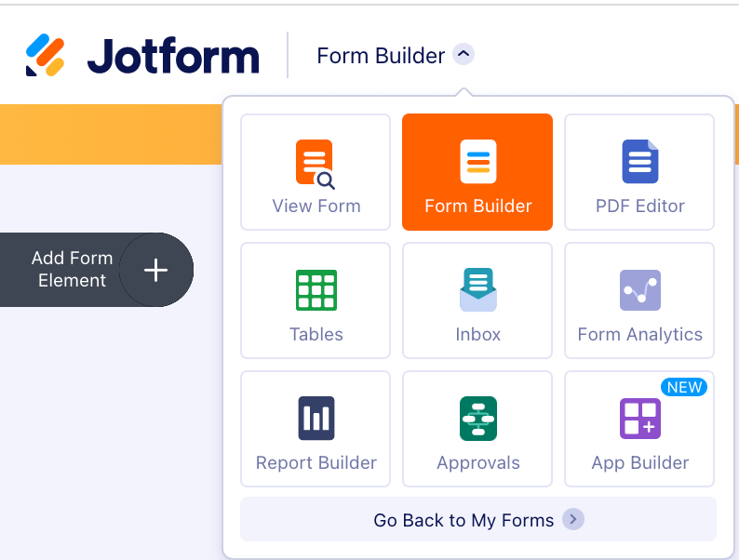This screenshot has height=560, width=739.
Task: Go Back to My Forms
Action: click(477, 519)
